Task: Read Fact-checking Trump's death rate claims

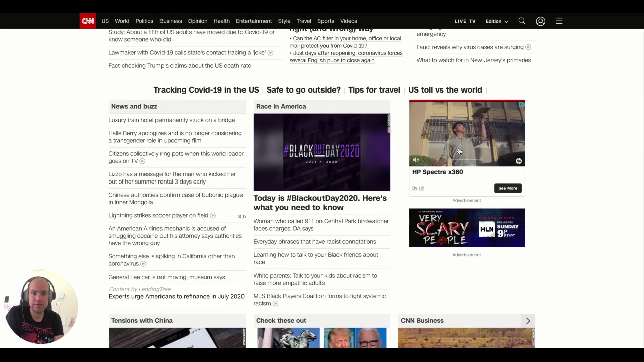Action: tap(180, 66)
